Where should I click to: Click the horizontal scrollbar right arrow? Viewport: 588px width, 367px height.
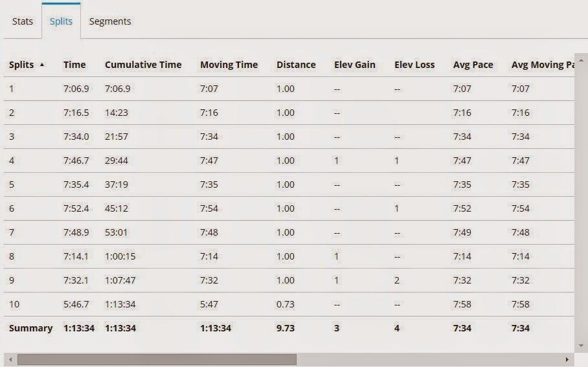pyautogui.click(x=567, y=359)
